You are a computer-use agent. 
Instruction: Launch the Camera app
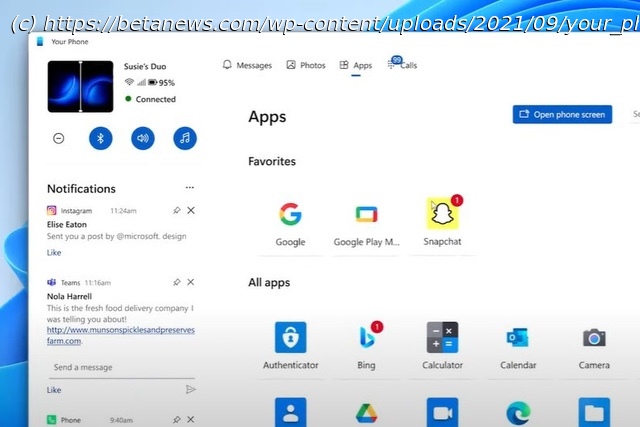tap(594, 338)
